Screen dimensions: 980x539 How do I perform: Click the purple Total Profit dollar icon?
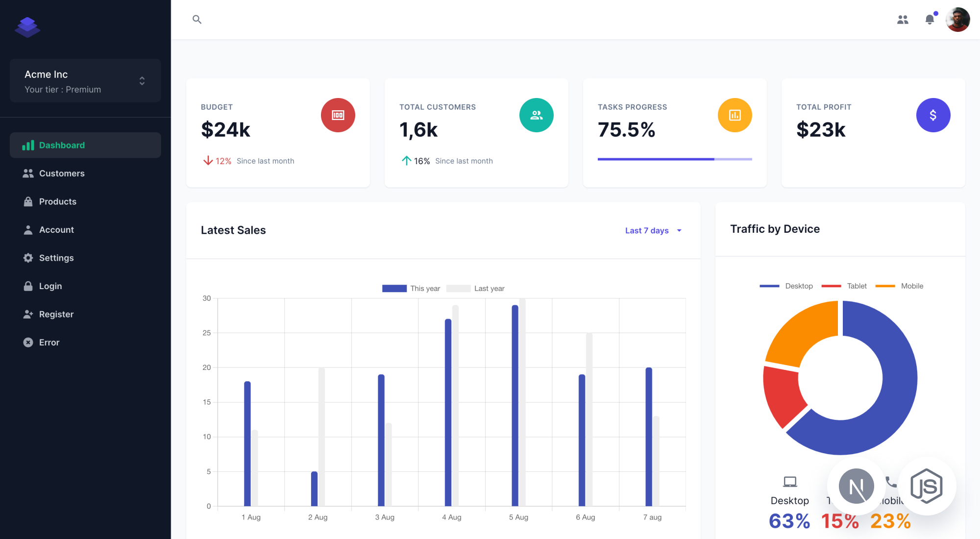[x=933, y=115]
